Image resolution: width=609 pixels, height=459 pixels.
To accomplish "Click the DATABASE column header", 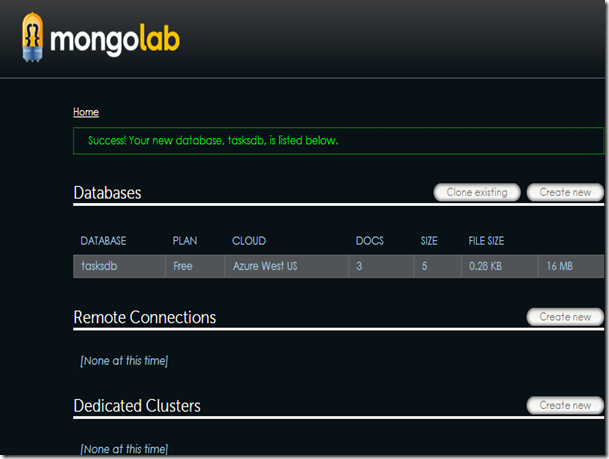I will [103, 241].
